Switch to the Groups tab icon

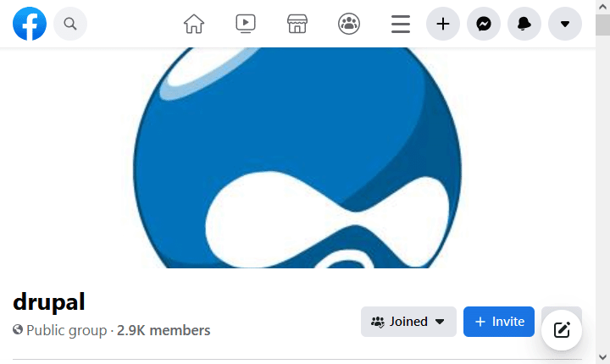click(348, 24)
